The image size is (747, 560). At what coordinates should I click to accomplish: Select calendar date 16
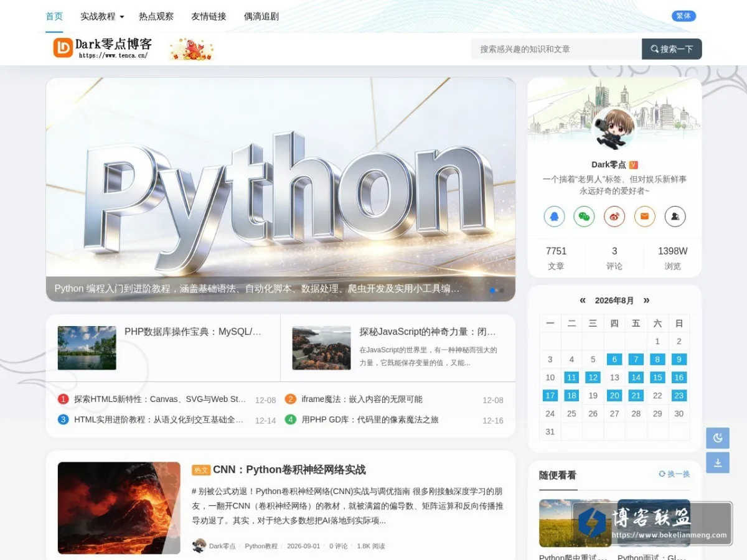[679, 377]
